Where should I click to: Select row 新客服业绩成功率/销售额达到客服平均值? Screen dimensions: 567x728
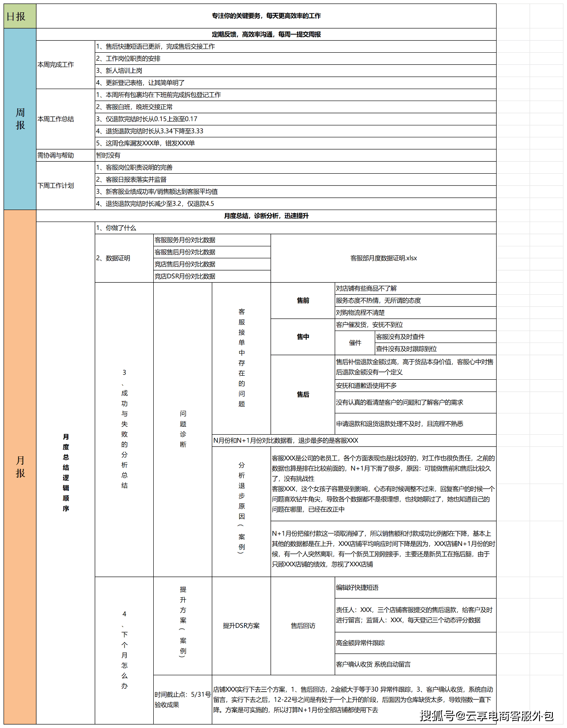coord(295,191)
